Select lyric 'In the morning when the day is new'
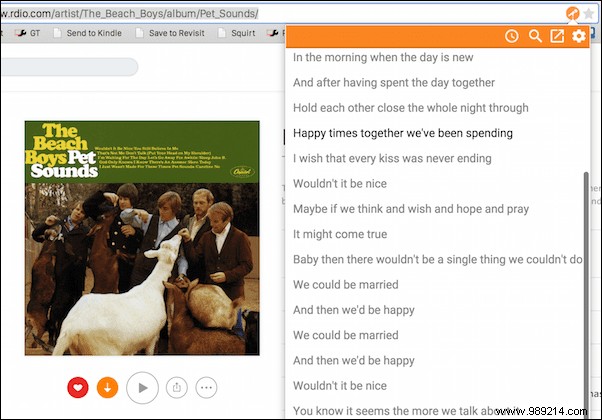602x420 pixels. coord(383,57)
